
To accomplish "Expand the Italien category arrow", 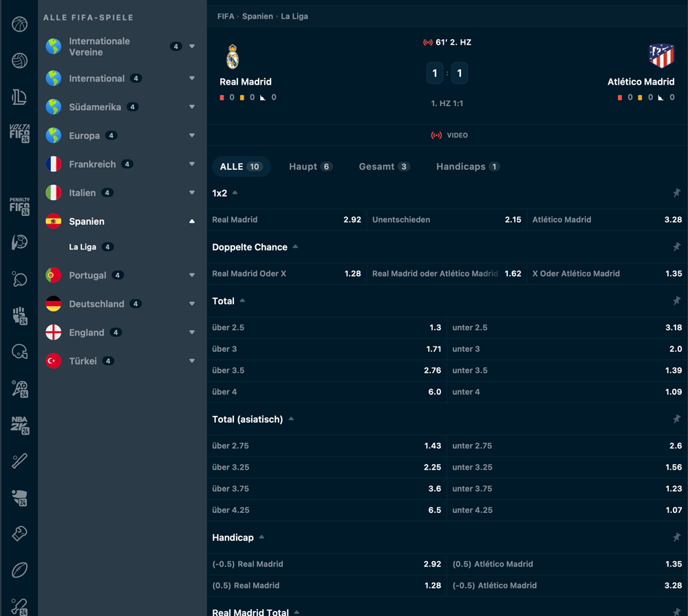I will 192,192.
